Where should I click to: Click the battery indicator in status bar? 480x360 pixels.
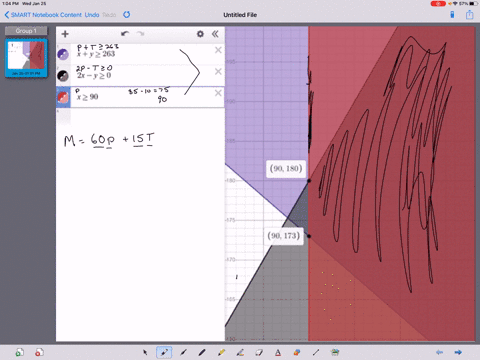474,4
